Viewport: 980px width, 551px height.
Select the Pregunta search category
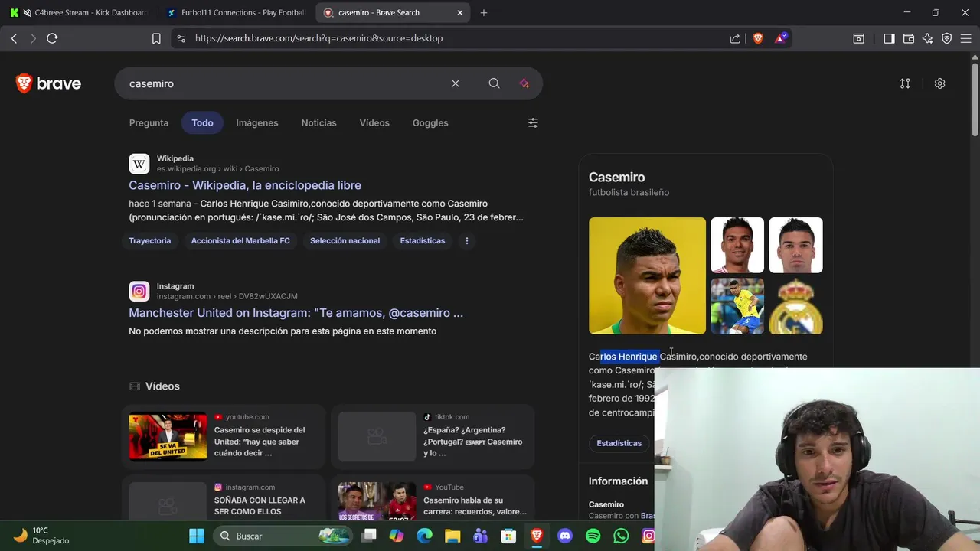coord(149,122)
